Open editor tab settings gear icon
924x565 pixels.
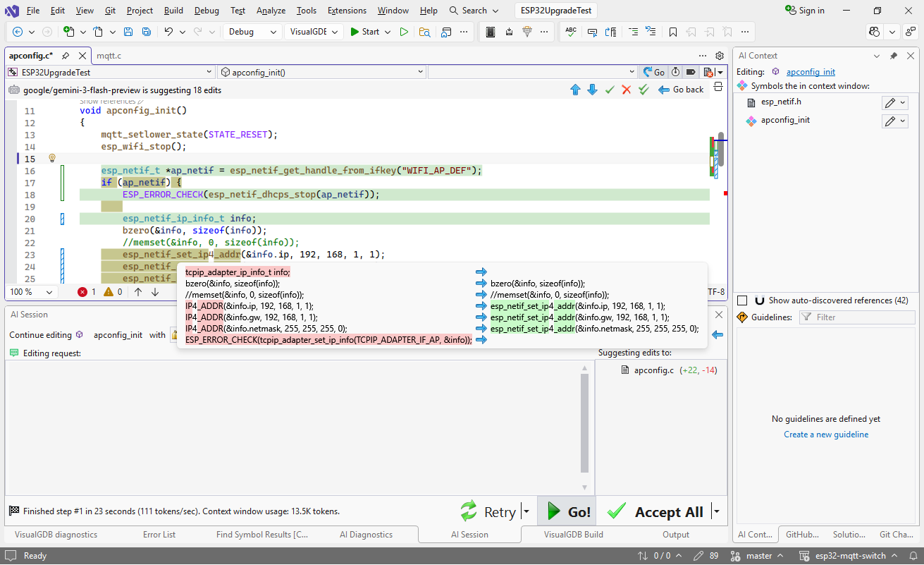pos(720,56)
